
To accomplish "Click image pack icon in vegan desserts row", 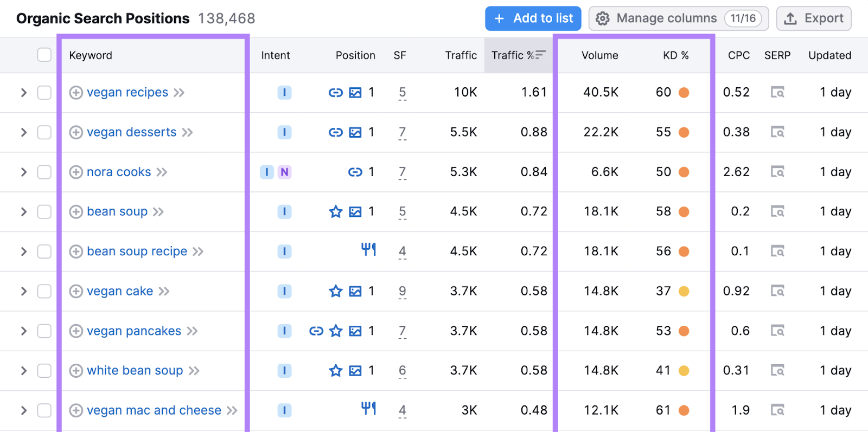I will click(x=355, y=132).
